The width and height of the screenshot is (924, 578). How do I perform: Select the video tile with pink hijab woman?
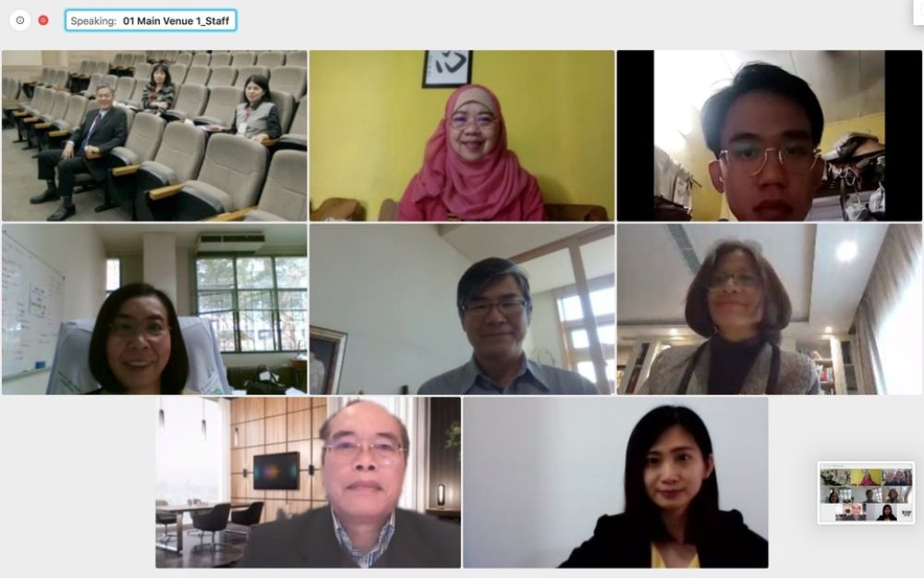click(462, 136)
